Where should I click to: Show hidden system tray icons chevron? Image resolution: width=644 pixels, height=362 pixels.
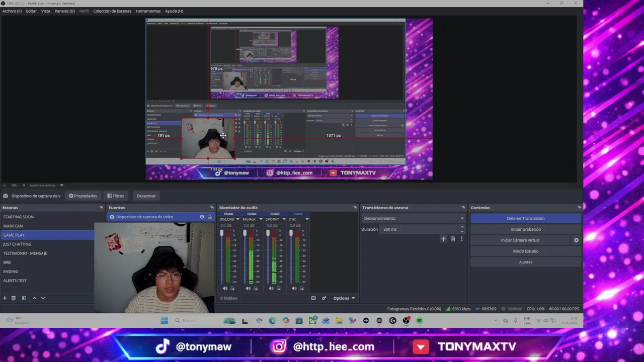pyautogui.click(x=496, y=321)
